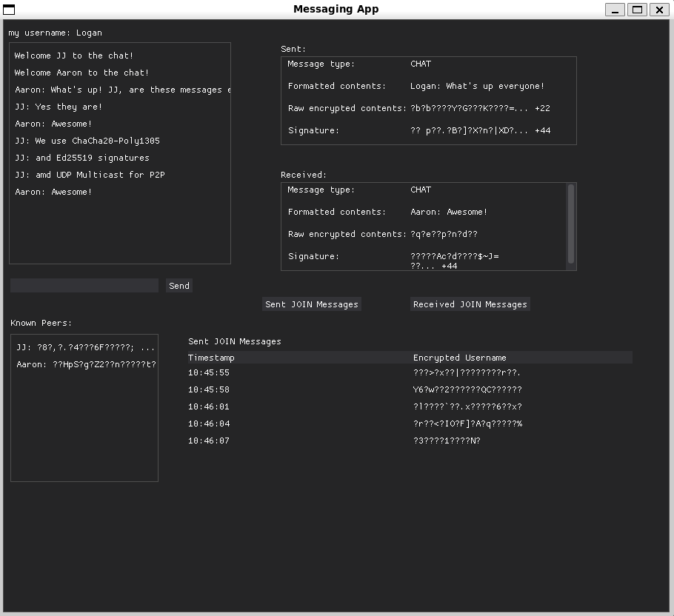The height and width of the screenshot is (616, 674).
Task: Click encrypted username beginning '?r??<'
Action: pyautogui.click(x=467, y=423)
